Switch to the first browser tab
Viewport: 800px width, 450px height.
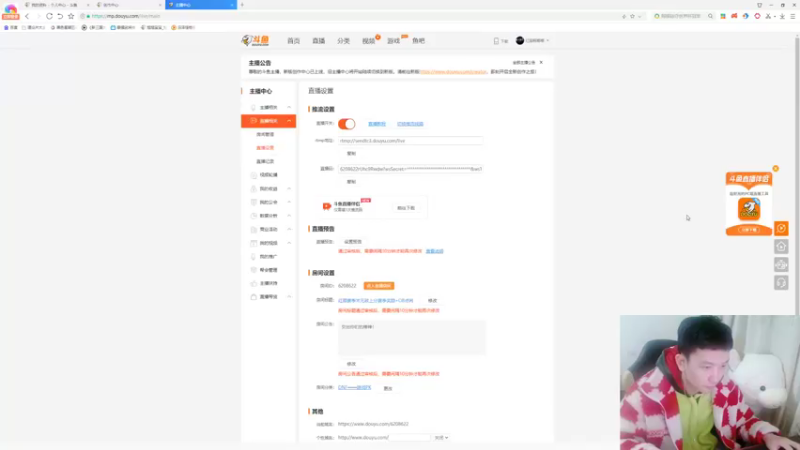click(56, 5)
